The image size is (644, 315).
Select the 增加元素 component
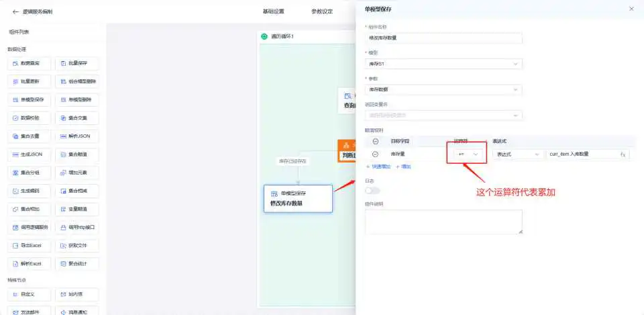tap(76, 173)
